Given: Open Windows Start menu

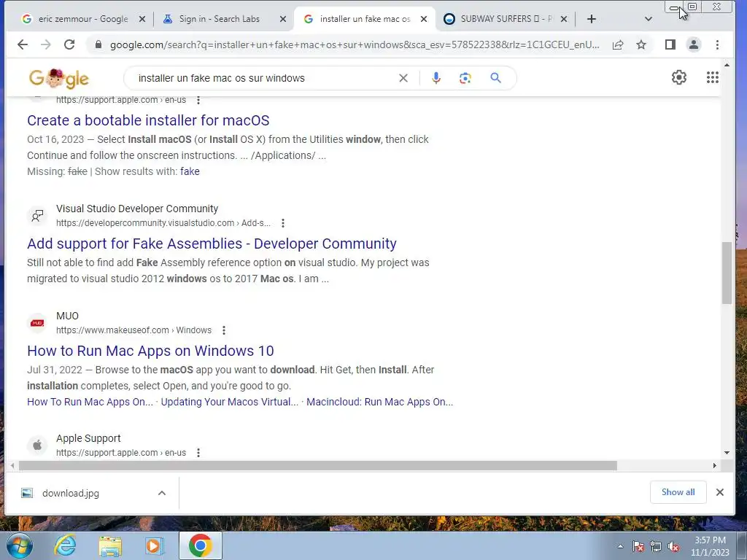Looking at the screenshot, I should [19, 545].
